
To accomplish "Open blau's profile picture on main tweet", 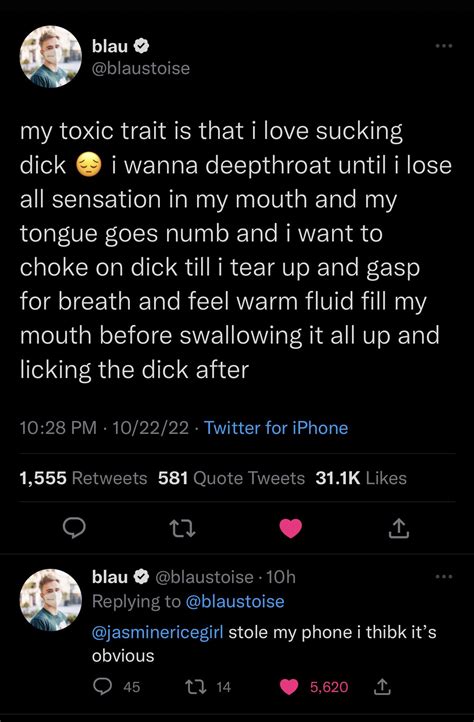I will tap(51, 57).
